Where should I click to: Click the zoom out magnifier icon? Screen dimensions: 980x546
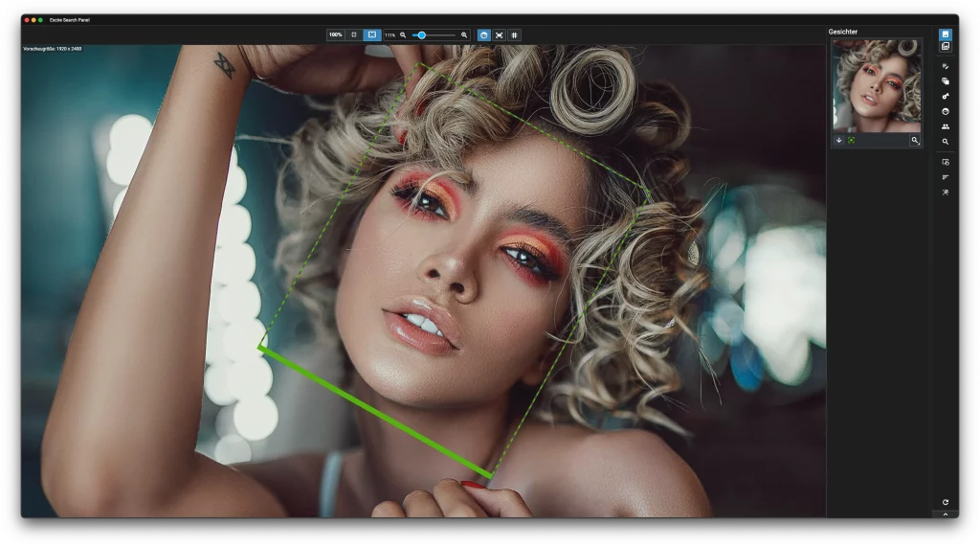coord(403,34)
